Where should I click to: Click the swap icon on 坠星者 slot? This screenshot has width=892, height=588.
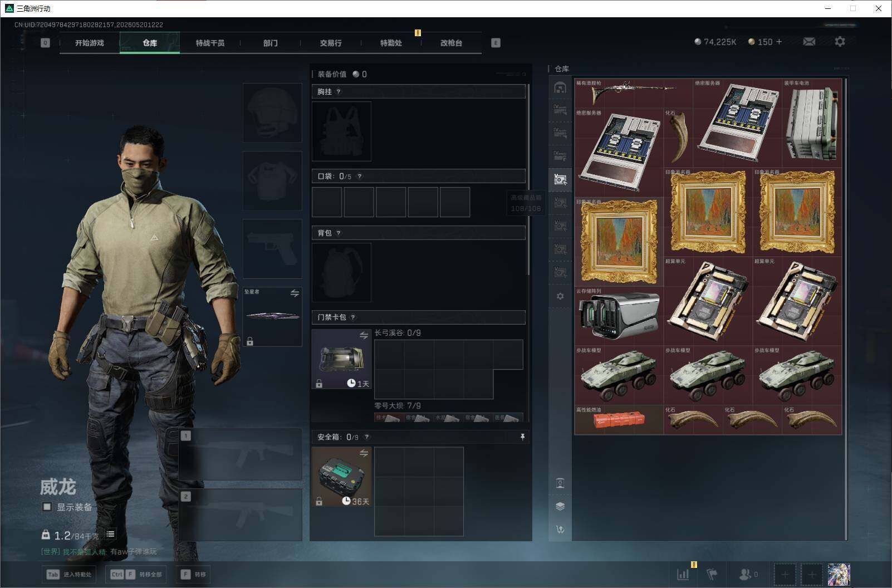(x=295, y=293)
